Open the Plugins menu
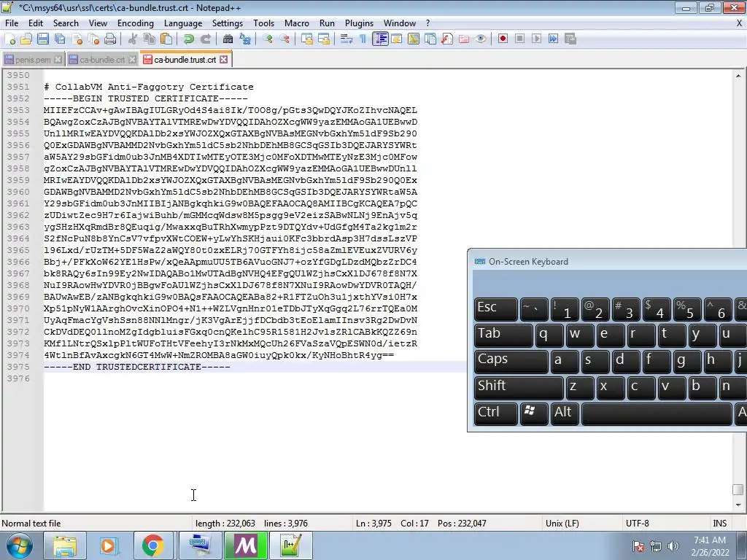Viewport: 747px width, 560px height. [x=359, y=23]
